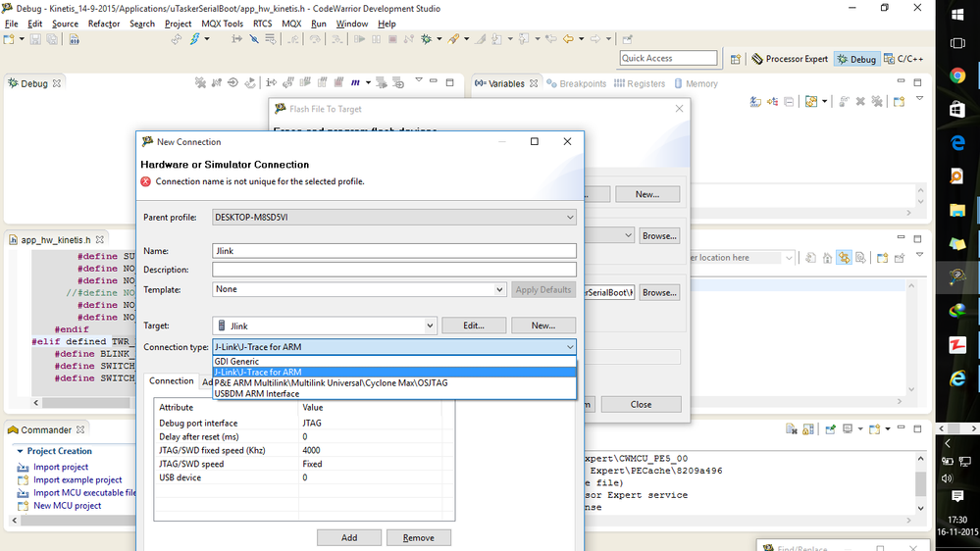The image size is (980, 551).
Task: Click the yellow back navigation arrow
Action: [x=568, y=39]
